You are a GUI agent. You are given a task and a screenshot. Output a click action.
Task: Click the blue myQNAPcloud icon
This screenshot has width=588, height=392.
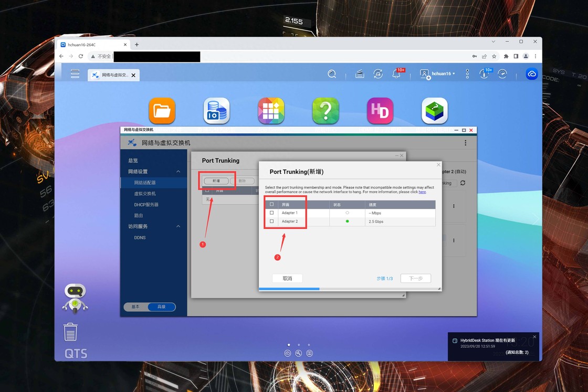point(532,75)
